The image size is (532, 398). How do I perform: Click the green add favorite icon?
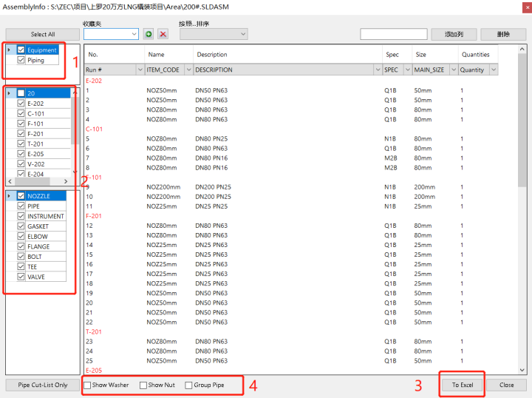click(149, 34)
